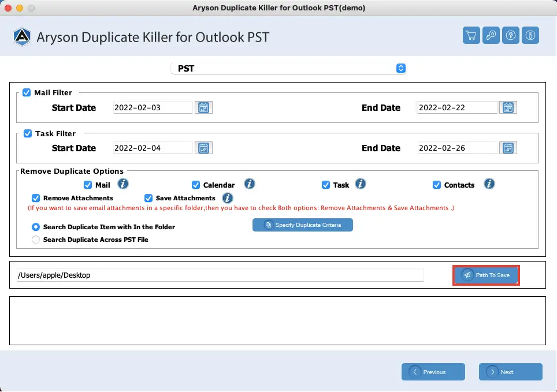The height and width of the screenshot is (392, 557).
Task: Click the Mail Filter Start Date field 2022-02-03
Action: tap(153, 107)
